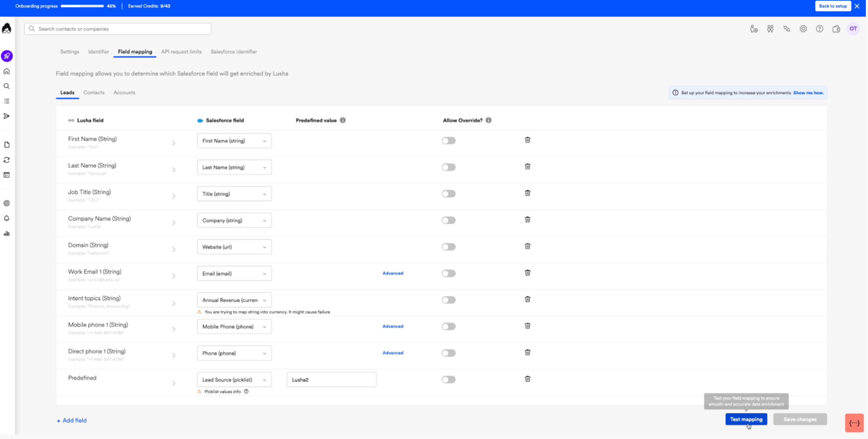Click the Add field link
868x439 pixels.
pyautogui.click(x=72, y=420)
